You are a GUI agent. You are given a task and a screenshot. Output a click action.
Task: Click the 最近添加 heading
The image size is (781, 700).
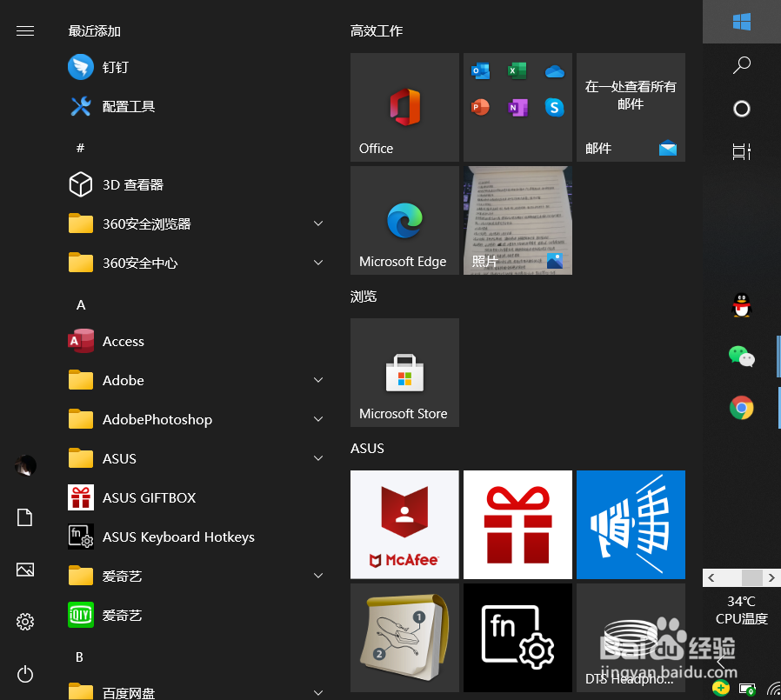point(95,30)
